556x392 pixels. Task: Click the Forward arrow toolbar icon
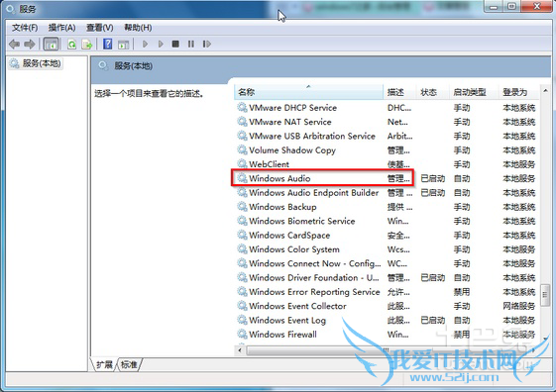(x=30, y=45)
